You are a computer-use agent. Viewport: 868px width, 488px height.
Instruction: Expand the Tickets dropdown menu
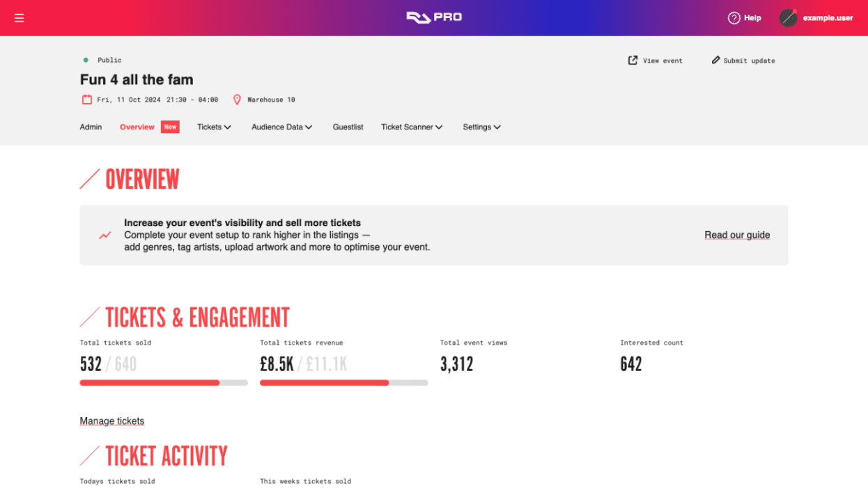214,127
